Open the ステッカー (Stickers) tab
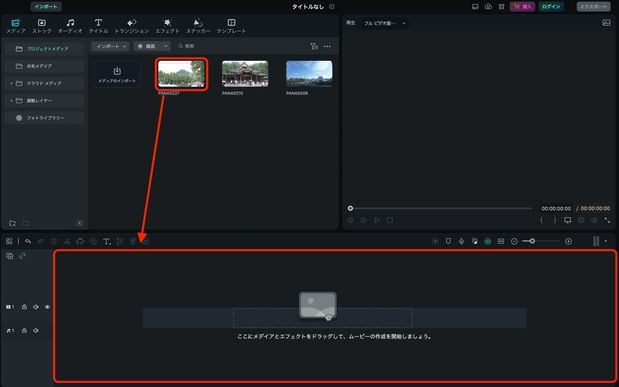This screenshot has width=619, height=387. pos(198,26)
